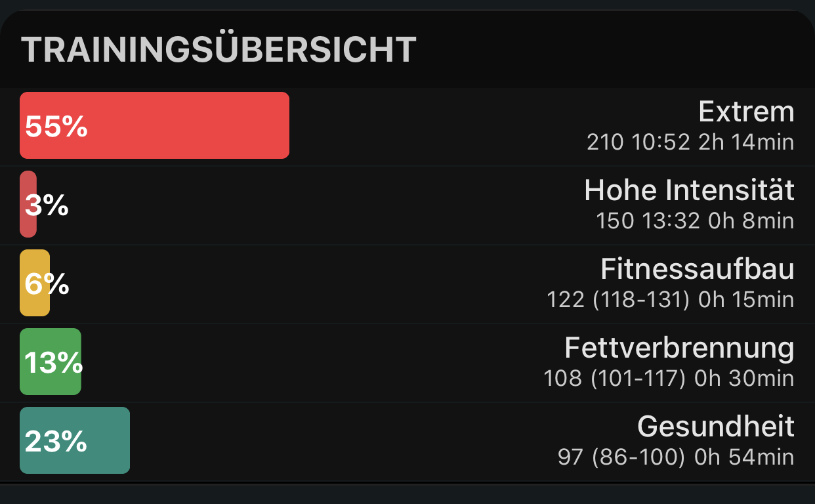Click the green 13% Fettverbrennung bar
The image size is (815, 504).
(51, 361)
